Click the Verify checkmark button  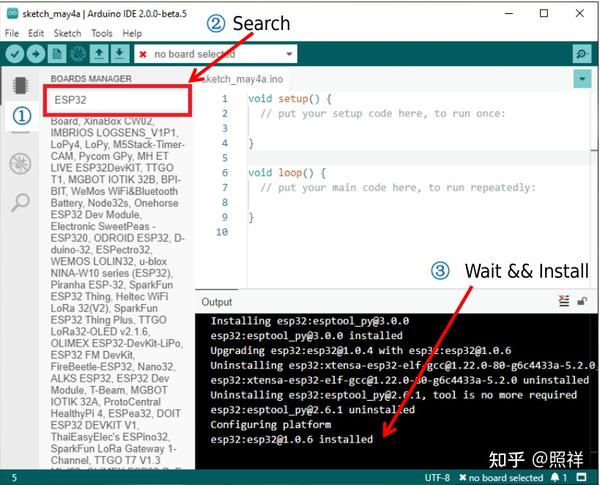pyautogui.click(x=15, y=54)
